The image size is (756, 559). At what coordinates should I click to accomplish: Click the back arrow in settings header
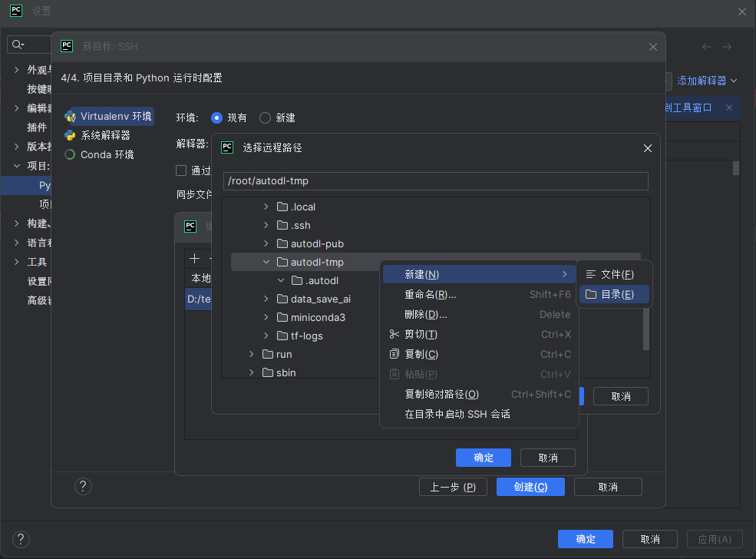707,47
